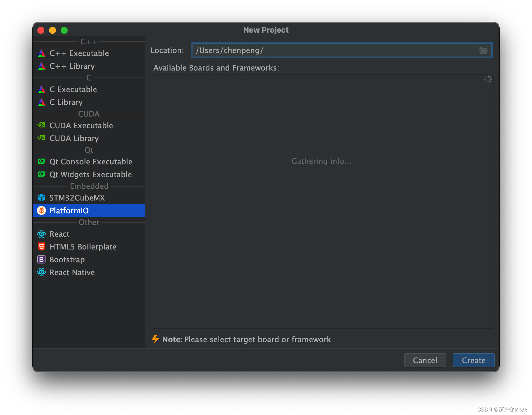This screenshot has height=415, width=532.
Task: Select the STM32CubeMX embedded project
Action: click(x=89, y=198)
